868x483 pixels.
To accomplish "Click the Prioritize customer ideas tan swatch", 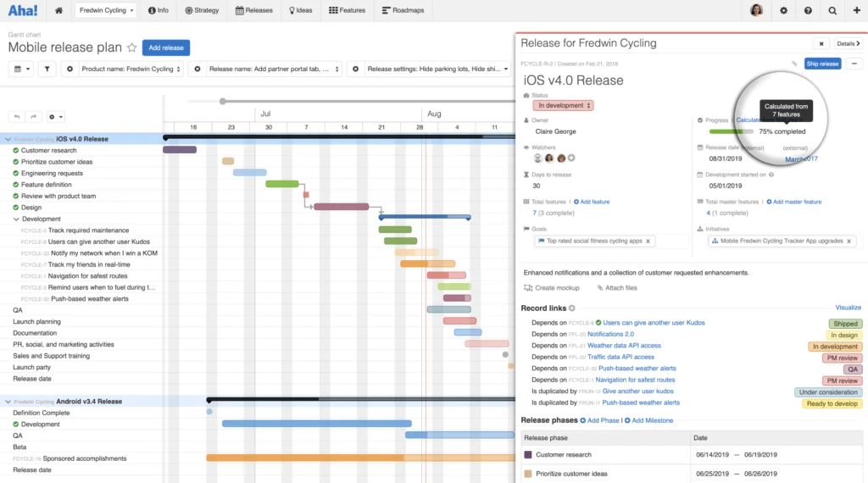I will tap(528, 475).
